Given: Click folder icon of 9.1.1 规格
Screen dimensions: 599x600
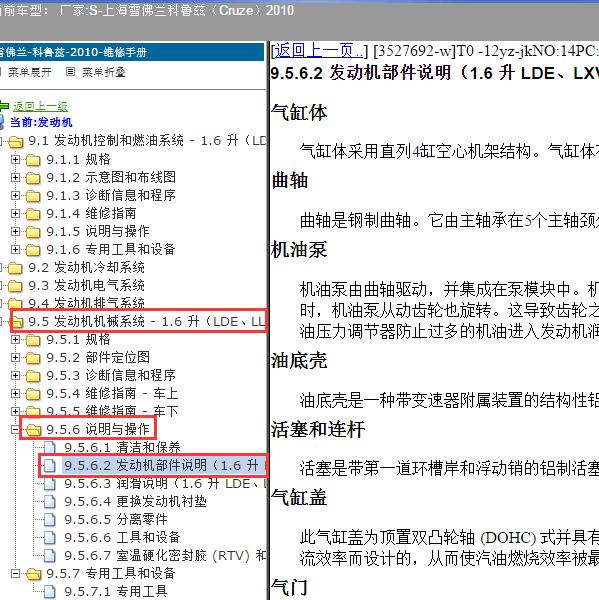Looking at the screenshot, I should [x=33, y=160].
